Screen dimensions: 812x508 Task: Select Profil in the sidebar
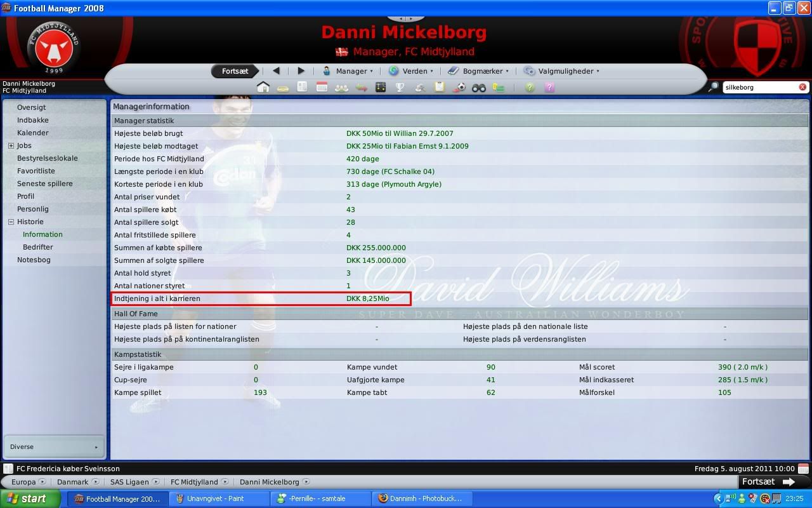pos(25,196)
